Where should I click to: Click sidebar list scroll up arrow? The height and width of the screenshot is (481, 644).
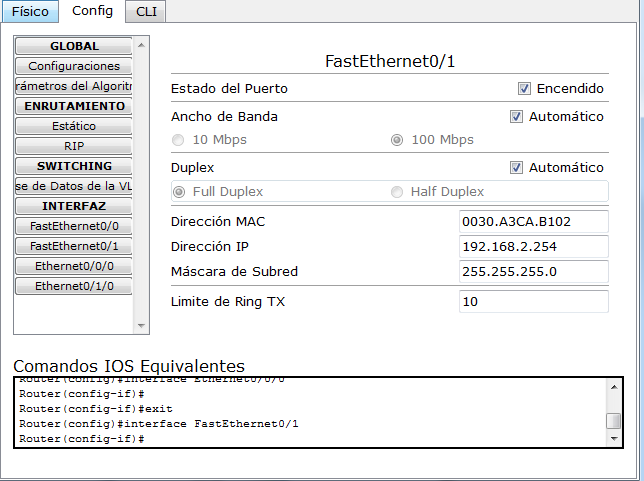[141, 45]
